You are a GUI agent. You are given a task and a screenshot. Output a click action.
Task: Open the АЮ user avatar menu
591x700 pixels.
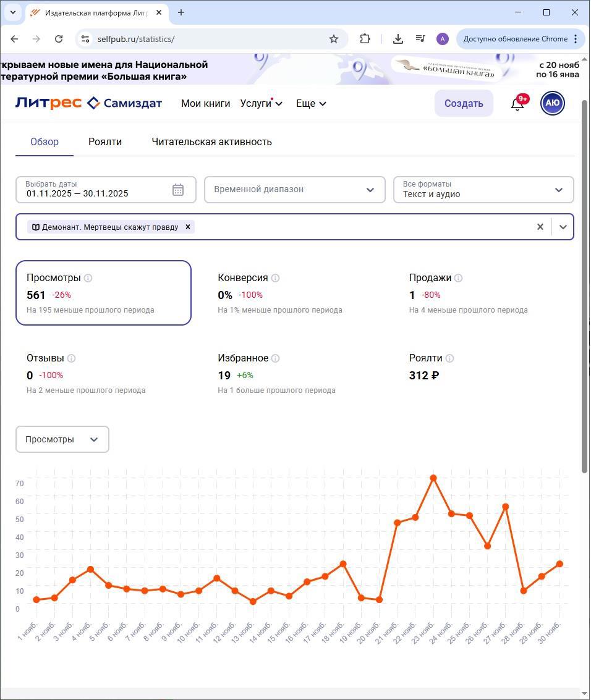click(552, 103)
